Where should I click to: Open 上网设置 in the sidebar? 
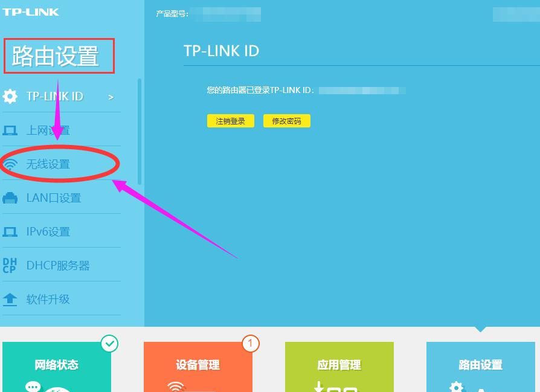(x=62, y=130)
